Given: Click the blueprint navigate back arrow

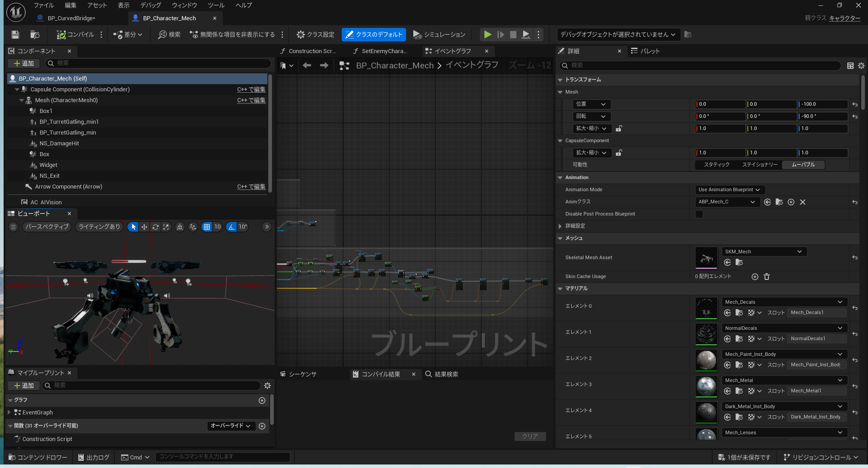Looking at the screenshot, I should (307, 66).
